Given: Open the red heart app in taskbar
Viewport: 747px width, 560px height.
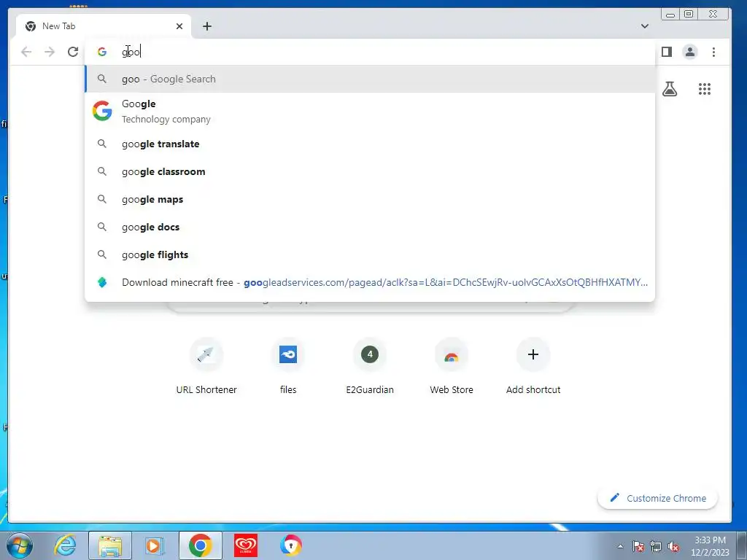Looking at the screenshot, I should pyautogui.click(x=246, y=545).
